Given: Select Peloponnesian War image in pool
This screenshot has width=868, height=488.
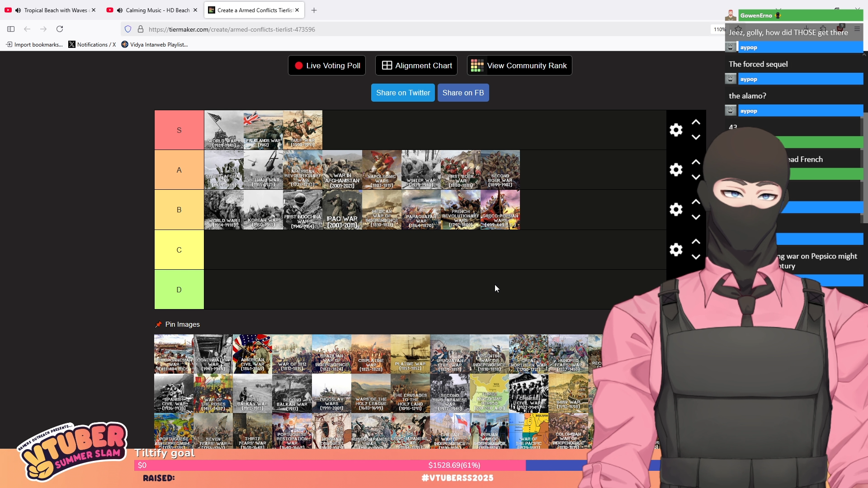Looking at the screenshot, I should coord(174,354).
